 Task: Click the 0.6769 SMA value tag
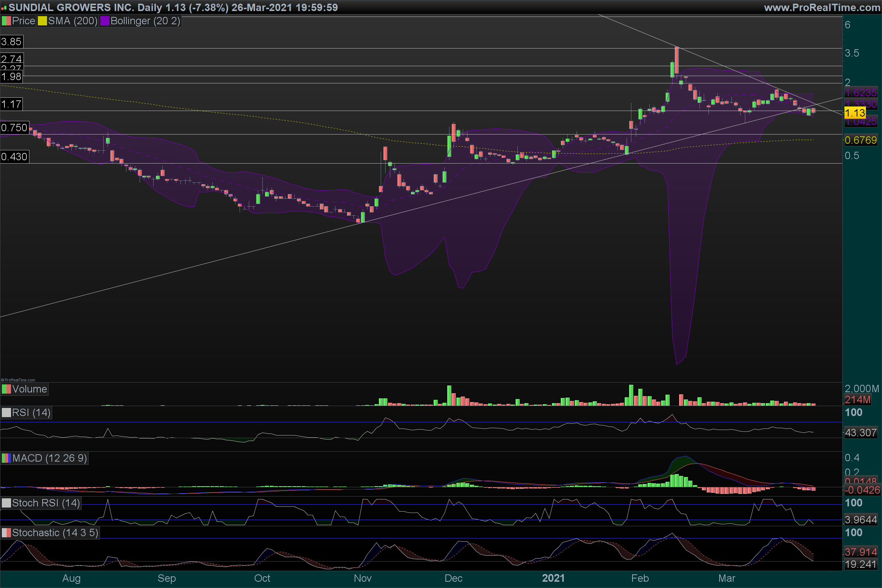tap(860, 140)
